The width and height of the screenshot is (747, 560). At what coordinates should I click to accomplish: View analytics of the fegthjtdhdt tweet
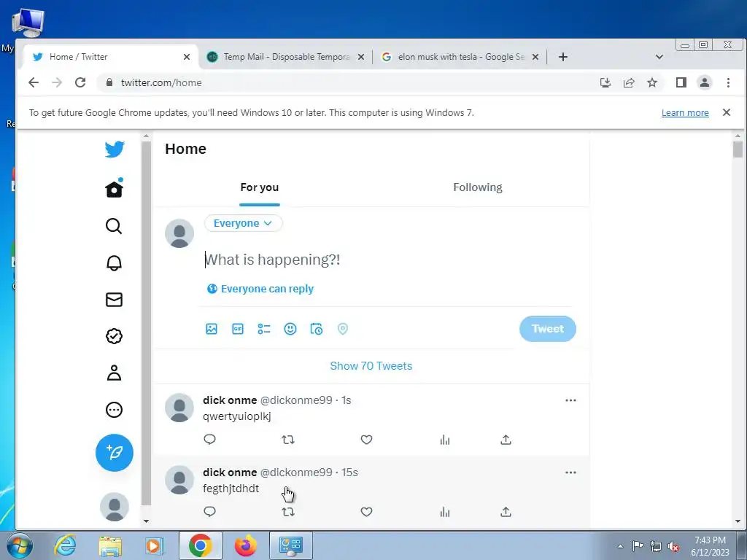[x=445, y=512]
